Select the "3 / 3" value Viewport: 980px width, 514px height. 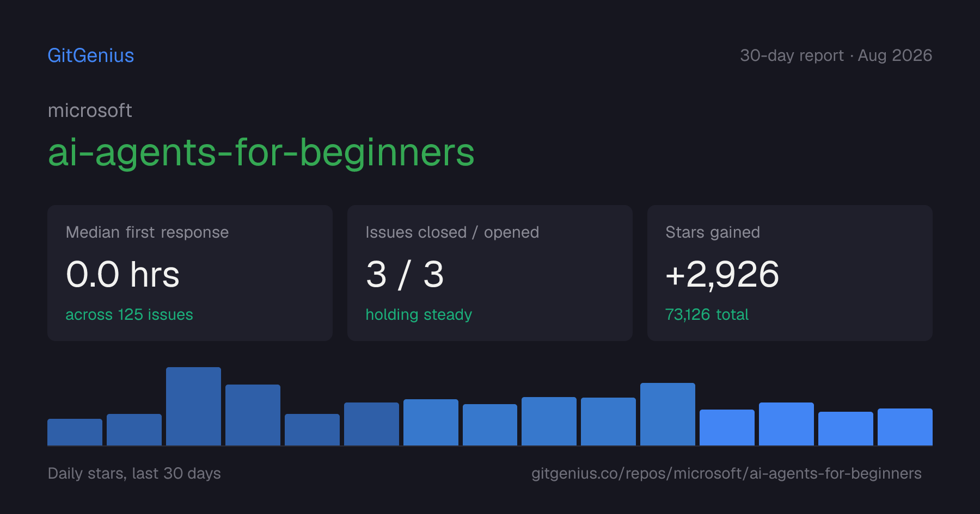coord(405,274)
